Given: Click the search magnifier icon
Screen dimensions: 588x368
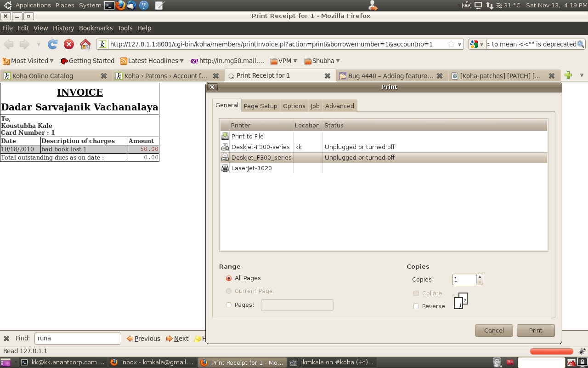Looking at the screenshot, I should (581, 44).
